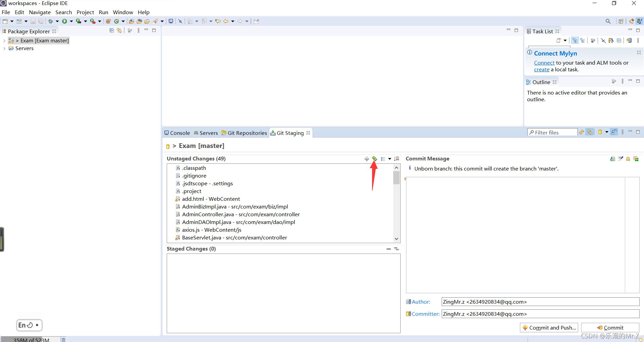This screenshot has height=342, width=644.
Task: Expand the Exam project tree node
Action: click(4, 41)
